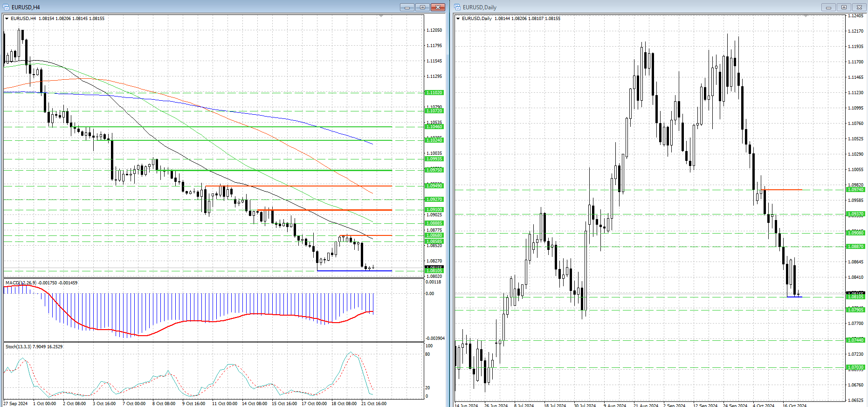Click the MACD(12,26,9) indicator label

point(41,283)
